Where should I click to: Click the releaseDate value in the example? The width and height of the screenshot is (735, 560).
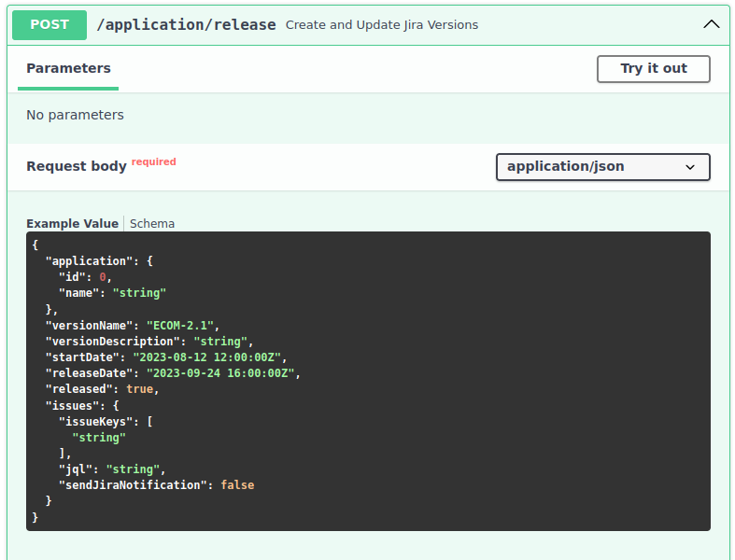pyautogui.click(x=221, y=373)
